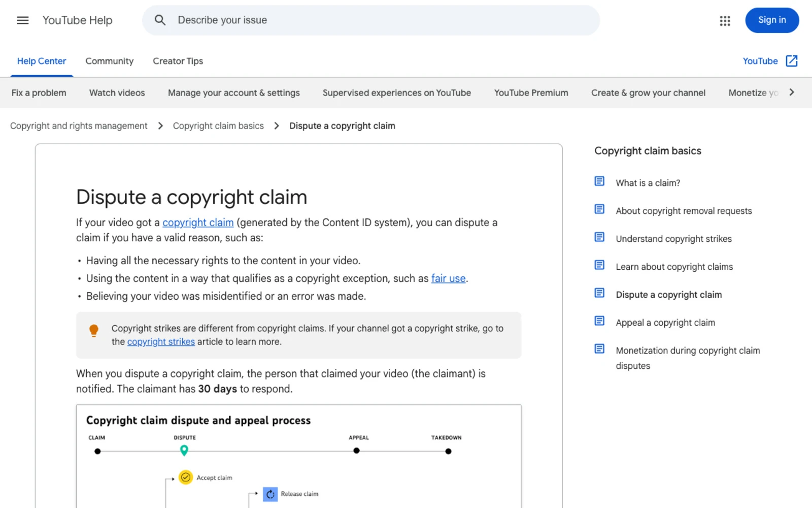Image resolution: width=812 pixels, height=508 pixels.
Task: Click the icon beside Learn about copyright claims
Action: point(599,265)
